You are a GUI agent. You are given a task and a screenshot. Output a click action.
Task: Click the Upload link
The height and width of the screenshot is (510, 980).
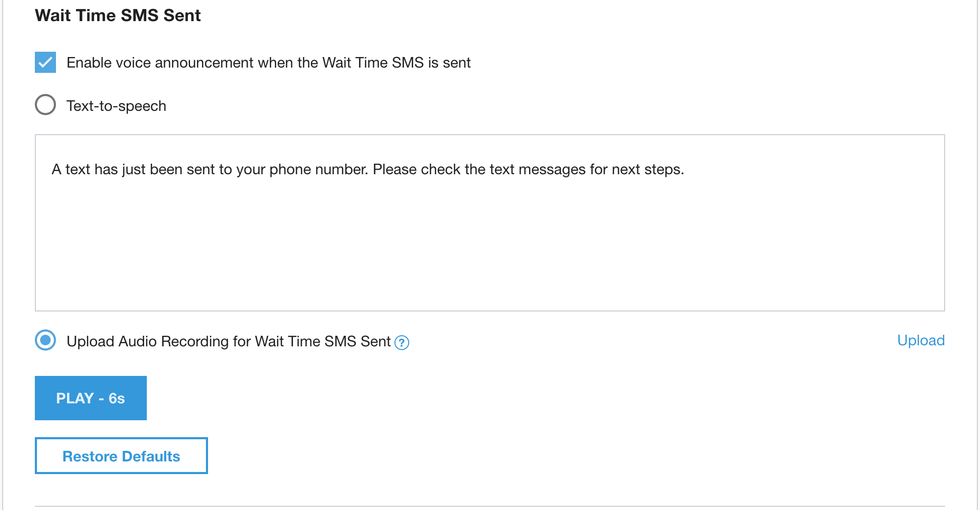(920, 341)
